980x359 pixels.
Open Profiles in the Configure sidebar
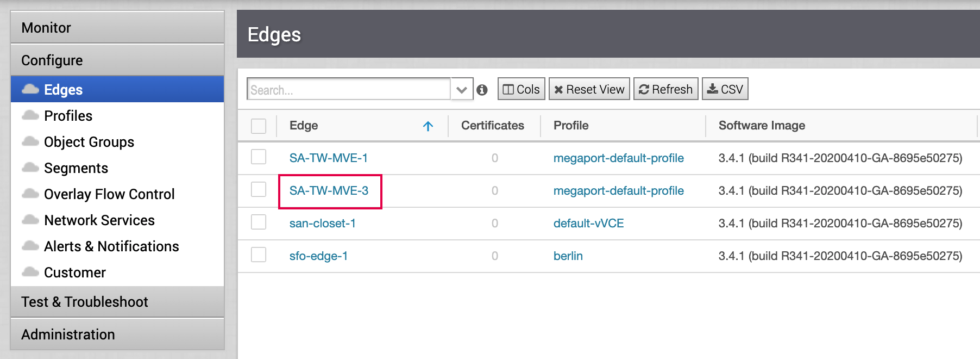tap(68, 116)
